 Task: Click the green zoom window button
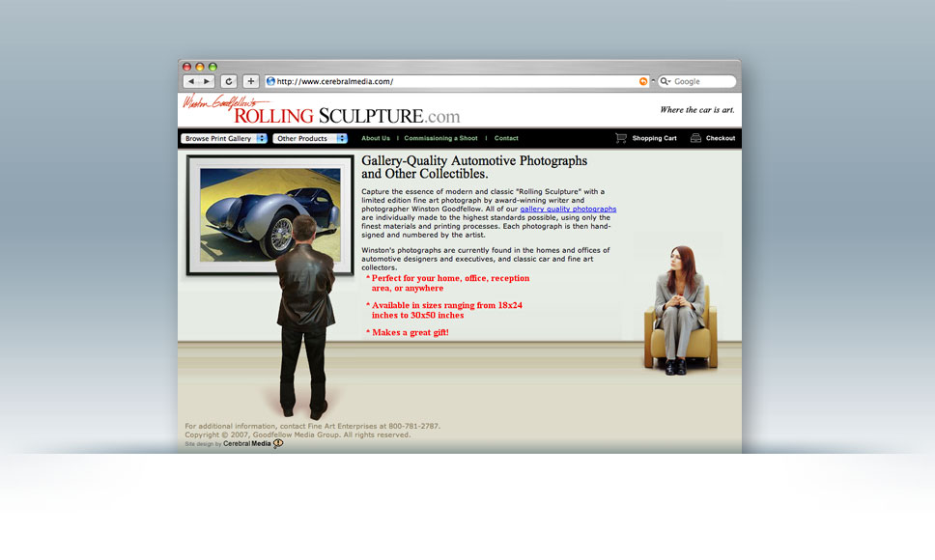[x=212, y=67]
